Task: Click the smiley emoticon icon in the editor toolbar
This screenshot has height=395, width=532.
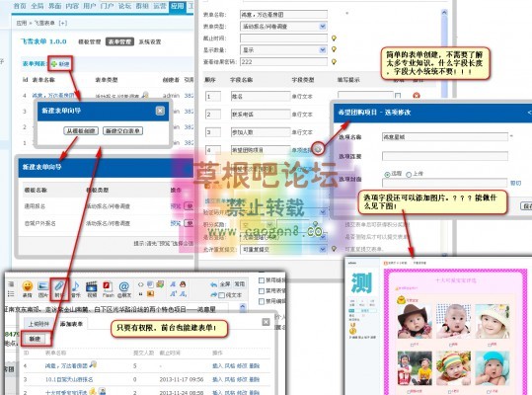Action: (x=28, y=286)
